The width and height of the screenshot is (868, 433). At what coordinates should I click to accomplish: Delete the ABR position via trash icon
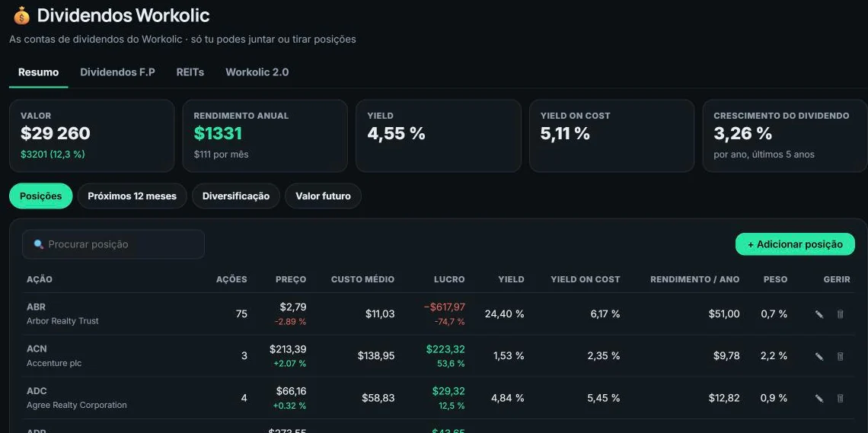(840, 314)
